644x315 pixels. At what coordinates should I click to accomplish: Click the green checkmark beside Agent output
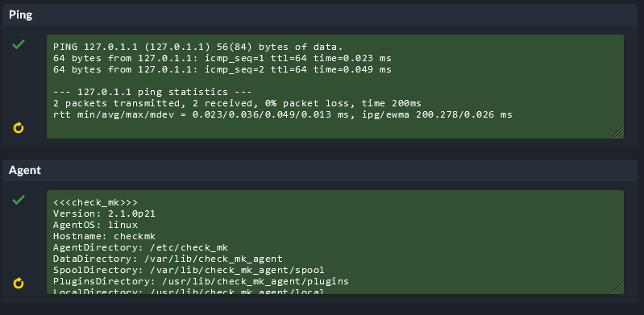(x=19, y=200)
